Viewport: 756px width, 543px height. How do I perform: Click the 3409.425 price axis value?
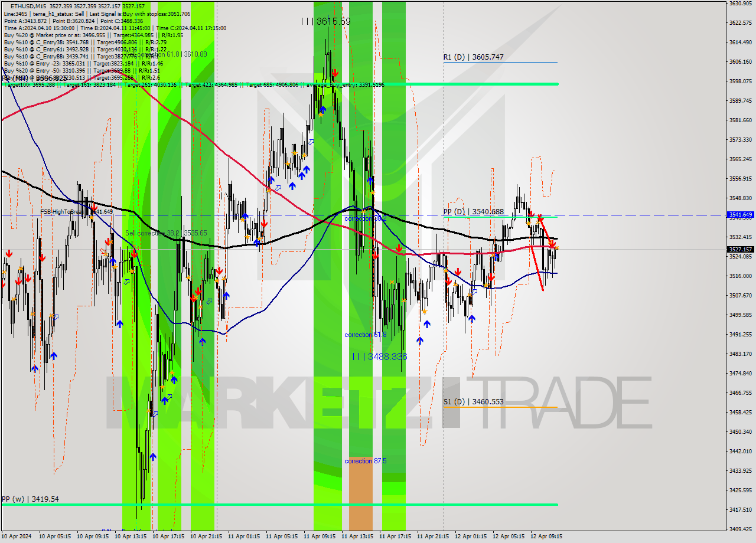pos(741,529)
